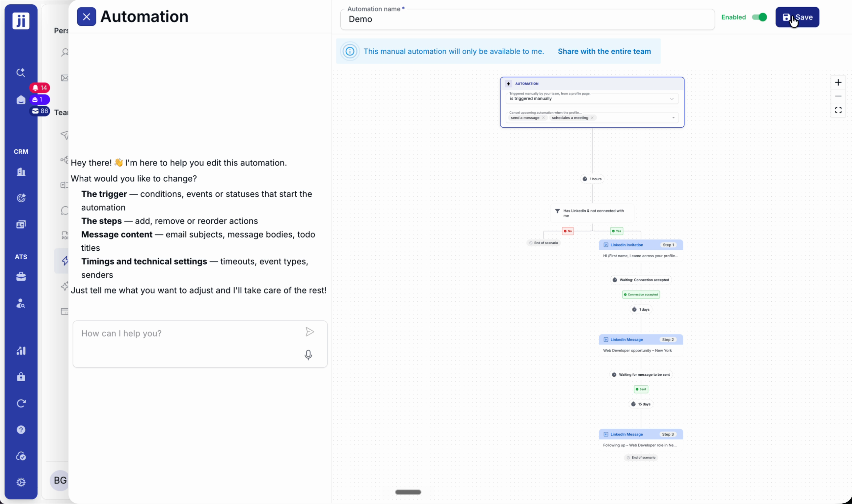Click the 'How can I help you?' input
The width and height of the screenshot is (852, 504).
click(189, 344)
